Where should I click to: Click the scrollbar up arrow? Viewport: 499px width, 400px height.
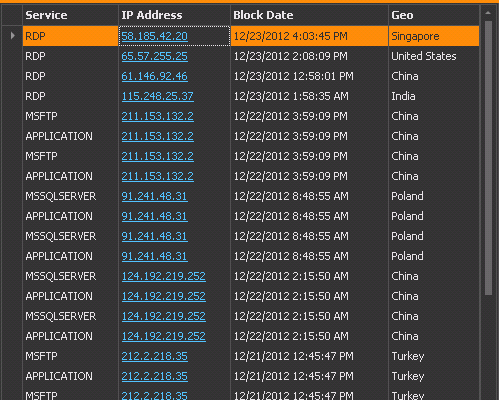pos(488,13)
